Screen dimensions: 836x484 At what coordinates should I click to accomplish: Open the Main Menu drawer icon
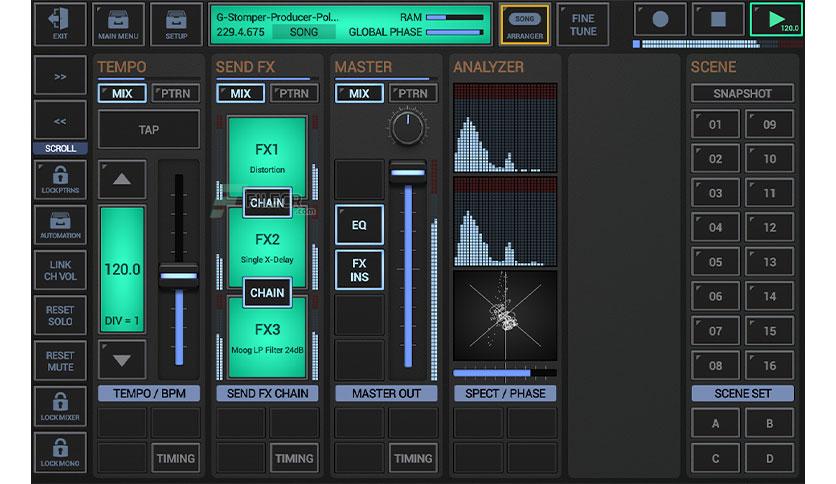click(118, 24)
